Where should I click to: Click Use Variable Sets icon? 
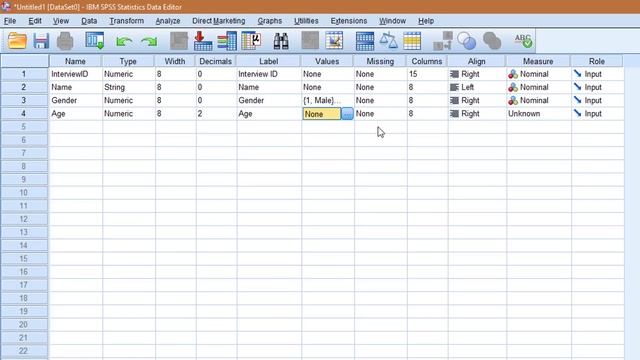[467, 41]
